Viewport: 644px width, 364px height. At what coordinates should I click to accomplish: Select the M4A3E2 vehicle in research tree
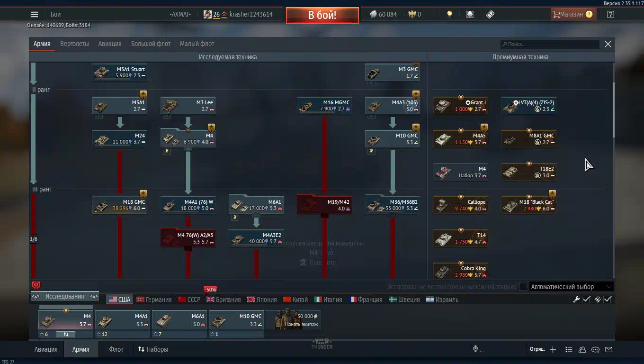coord(256,238)
